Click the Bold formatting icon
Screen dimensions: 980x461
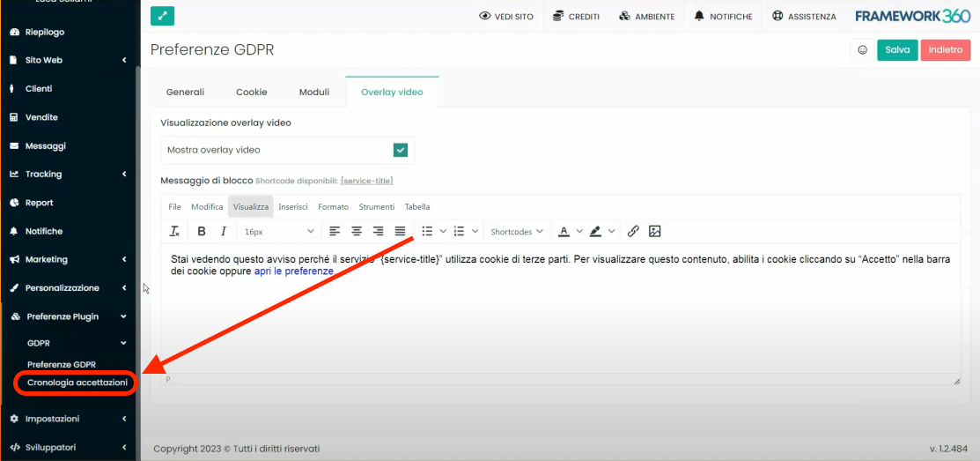(x=202, y=232)
